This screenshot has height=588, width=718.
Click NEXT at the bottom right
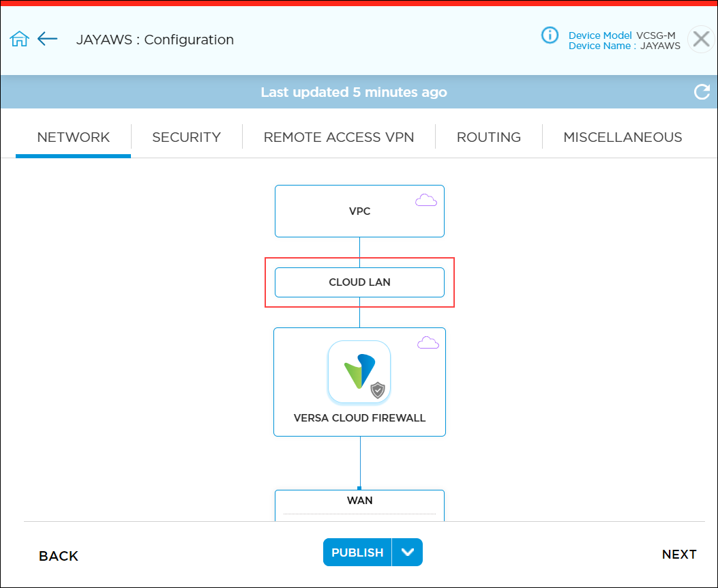click(x=679, y=555)
